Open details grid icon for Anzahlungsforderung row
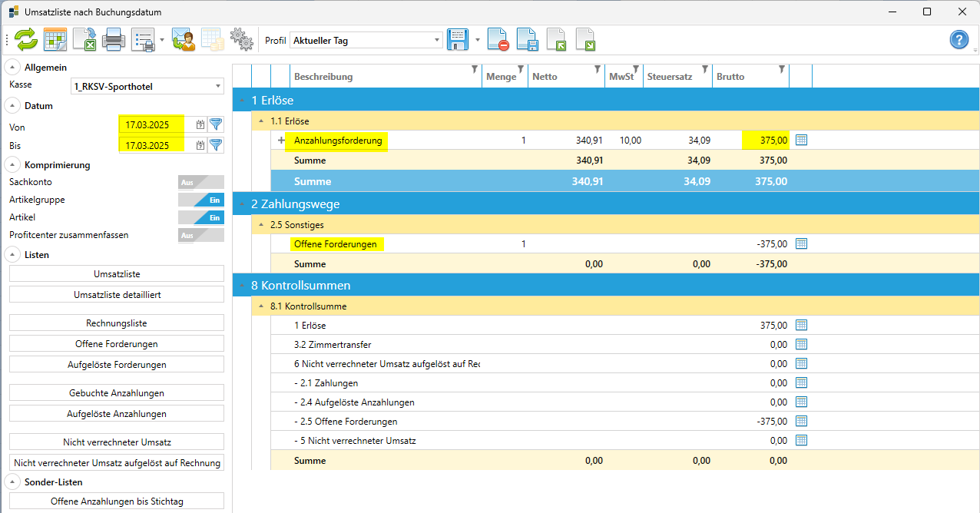The image size is (980, 513). coord(801,141)
